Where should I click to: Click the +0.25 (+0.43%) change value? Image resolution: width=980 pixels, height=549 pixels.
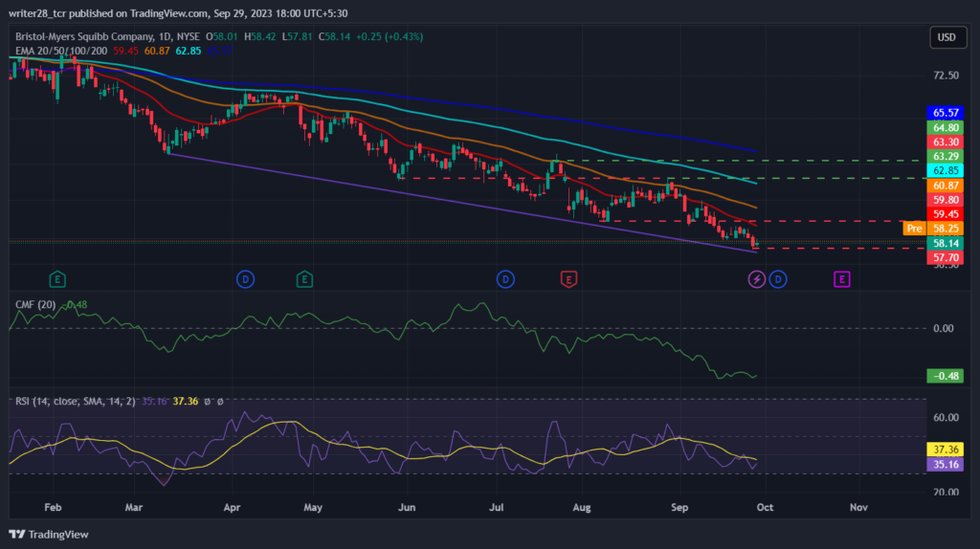coord(390,37)
